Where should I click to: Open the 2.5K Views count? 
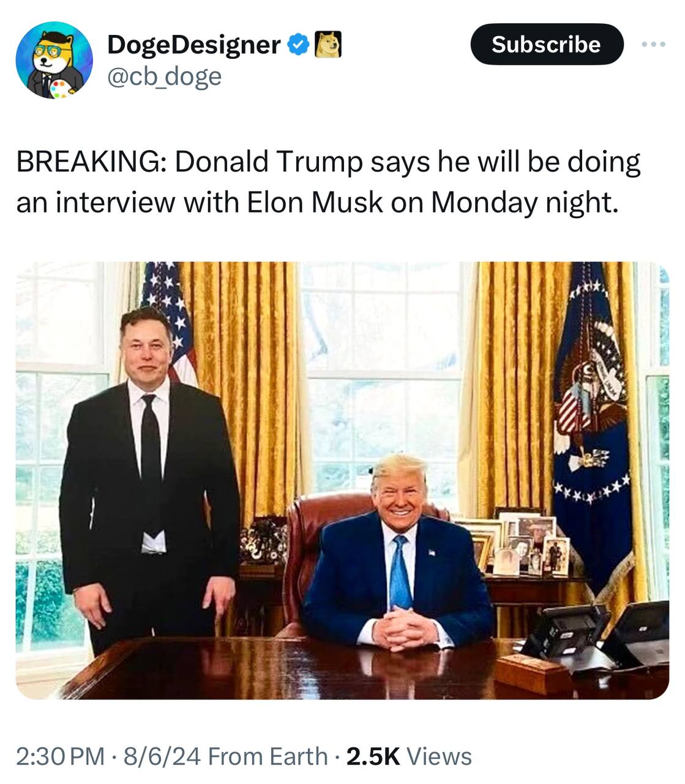coord(409,756)
